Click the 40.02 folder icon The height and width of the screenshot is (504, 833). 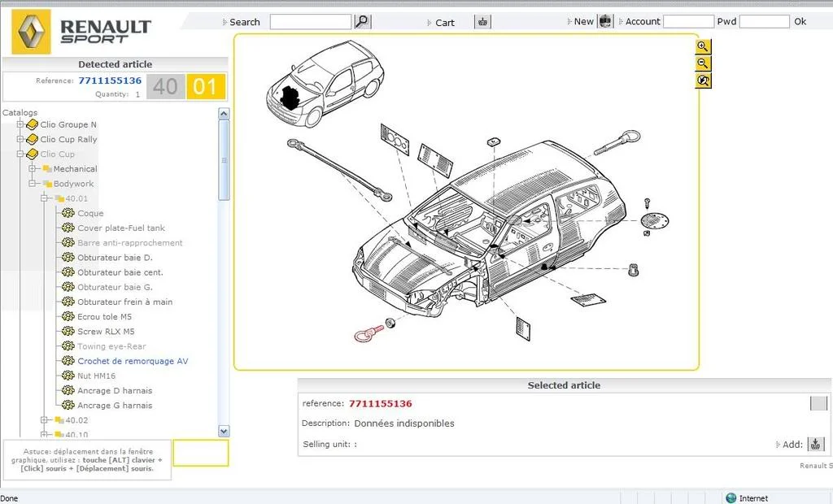coord(59,420)
